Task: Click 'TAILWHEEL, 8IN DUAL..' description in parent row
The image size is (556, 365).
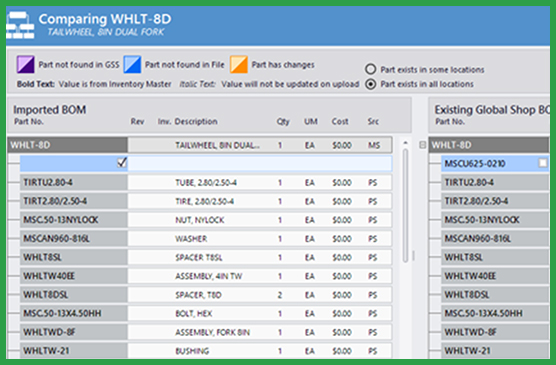Action: coord(217,145)
